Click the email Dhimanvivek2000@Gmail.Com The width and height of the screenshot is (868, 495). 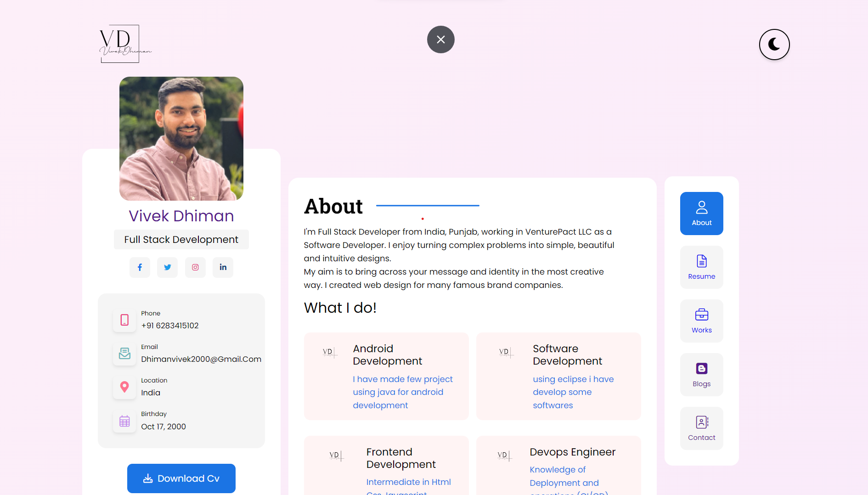[x=201, y=359]
